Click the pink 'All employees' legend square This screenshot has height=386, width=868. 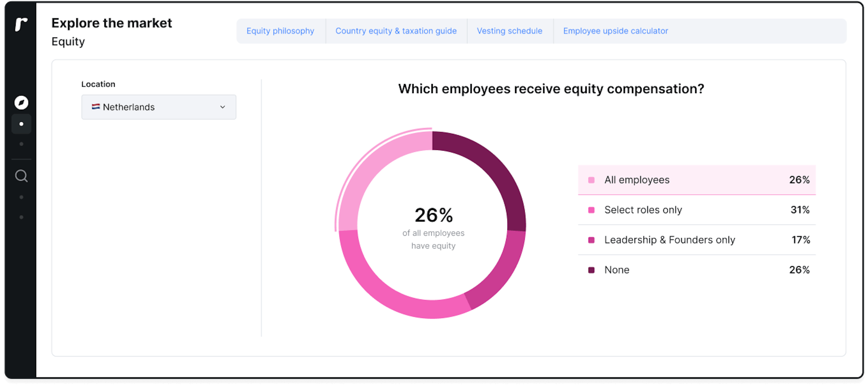tap(591, 180)
